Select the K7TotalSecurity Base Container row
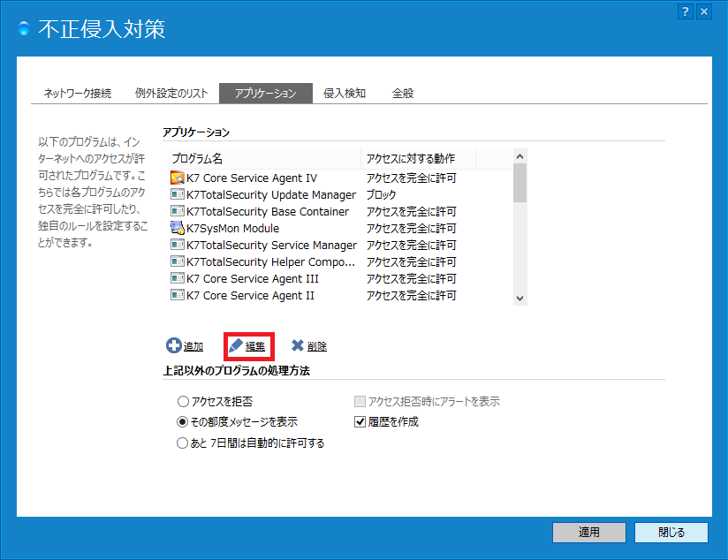728x560 pixels. pyautogui.click(x=340, y=211)
